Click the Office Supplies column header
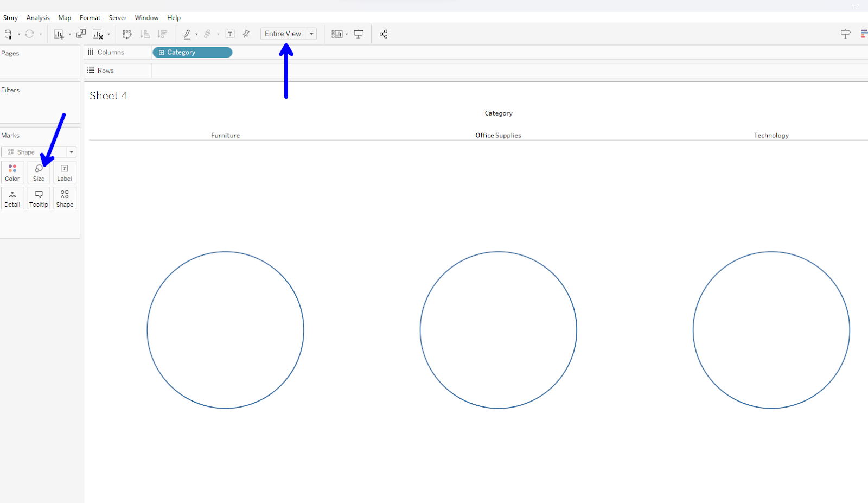This screenshot has height=503, width=868. click(499, 136)
